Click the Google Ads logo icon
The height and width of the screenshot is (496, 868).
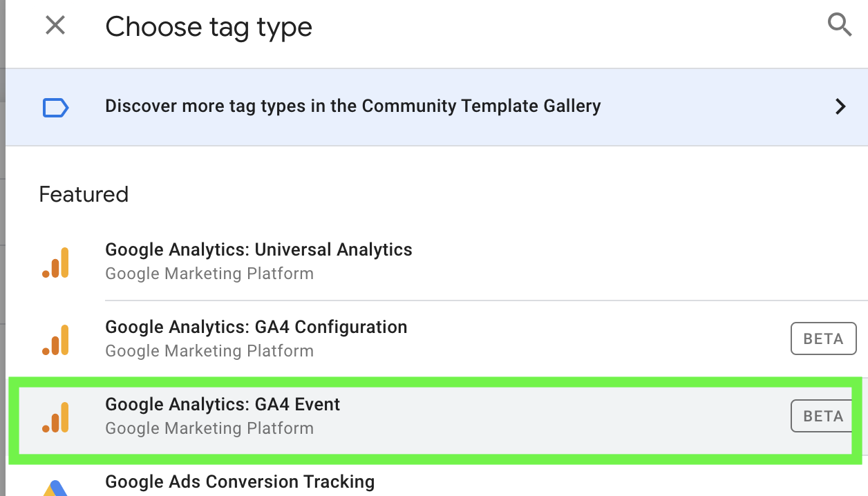tap(55, 487)
